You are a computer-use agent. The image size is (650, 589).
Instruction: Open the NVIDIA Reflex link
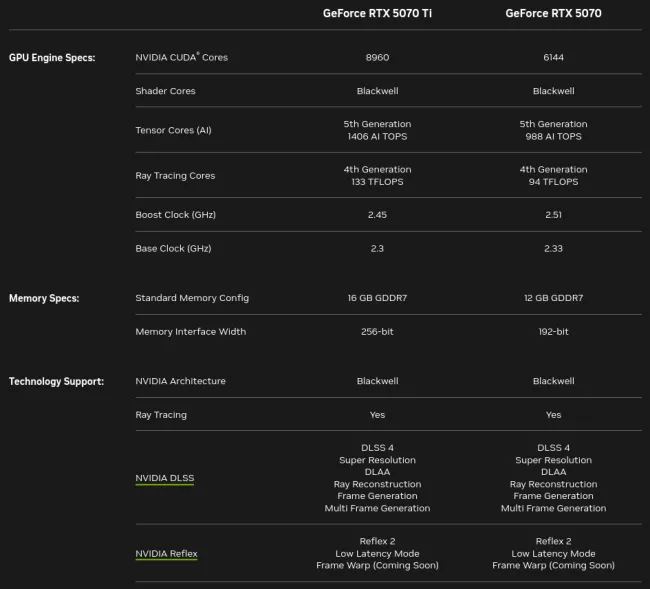point(166,553)
